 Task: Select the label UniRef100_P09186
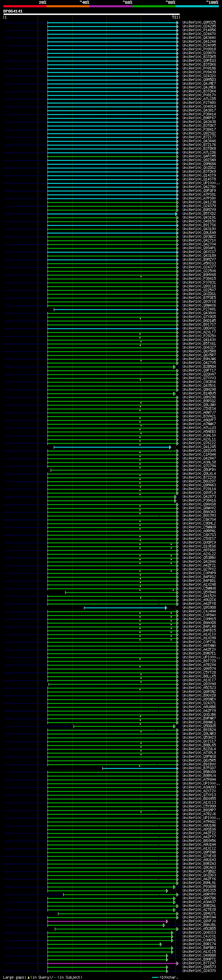tap(199, 68)
